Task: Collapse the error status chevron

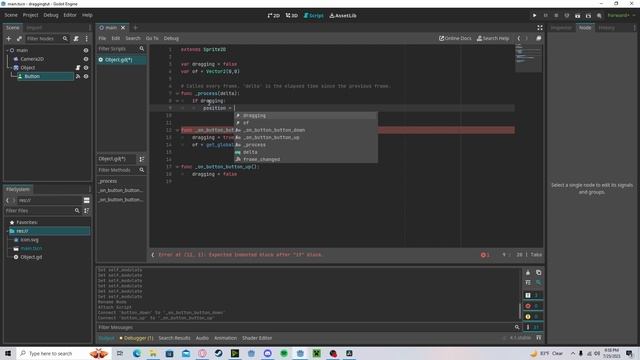Action: point(153,255)
